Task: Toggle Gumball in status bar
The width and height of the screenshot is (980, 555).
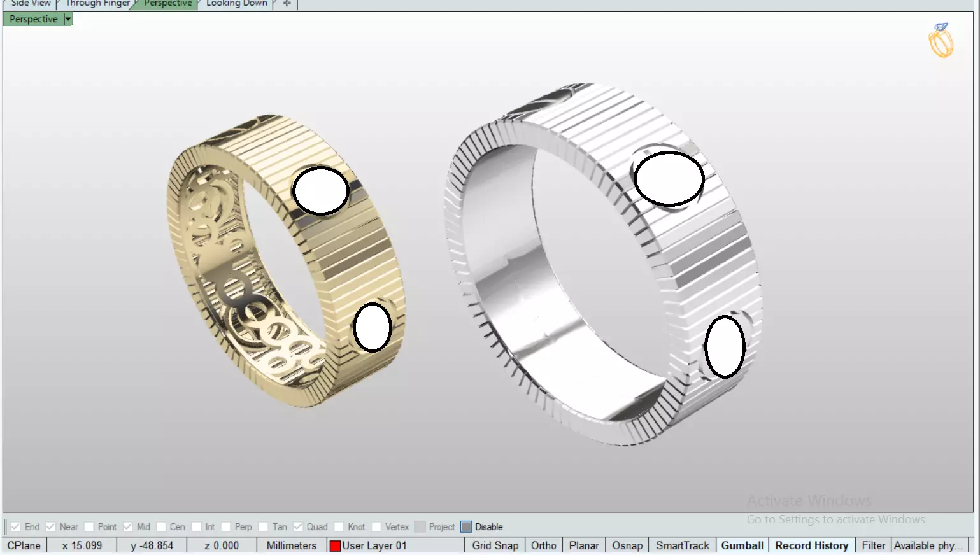Action: (742, 545)
